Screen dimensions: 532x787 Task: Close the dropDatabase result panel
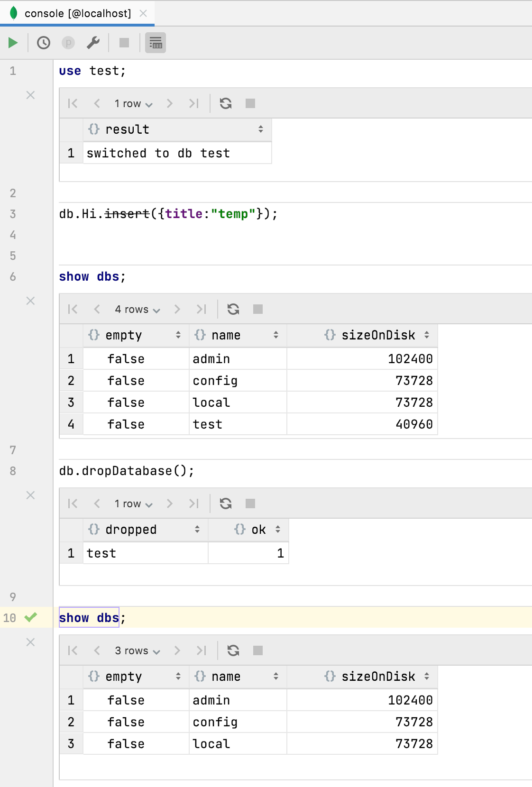[30, 495]
